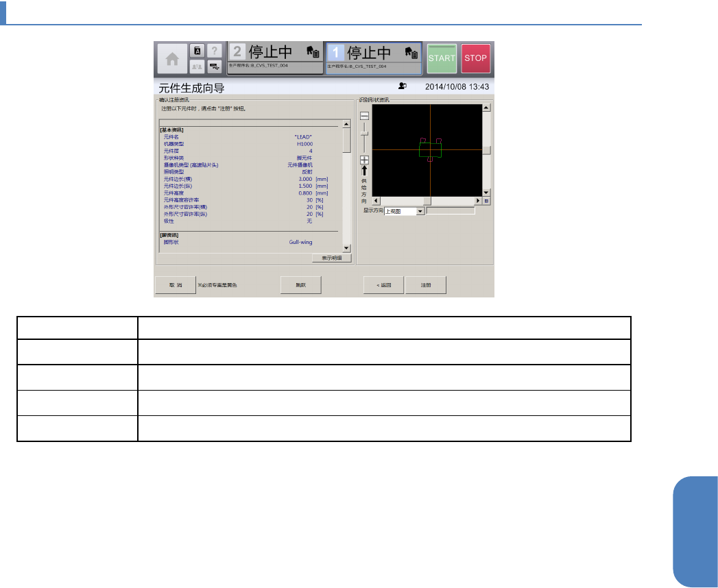The height and width of the screenshot is (588, 718).
Task: Open the help question mark icon
Action: pos(214,51)
